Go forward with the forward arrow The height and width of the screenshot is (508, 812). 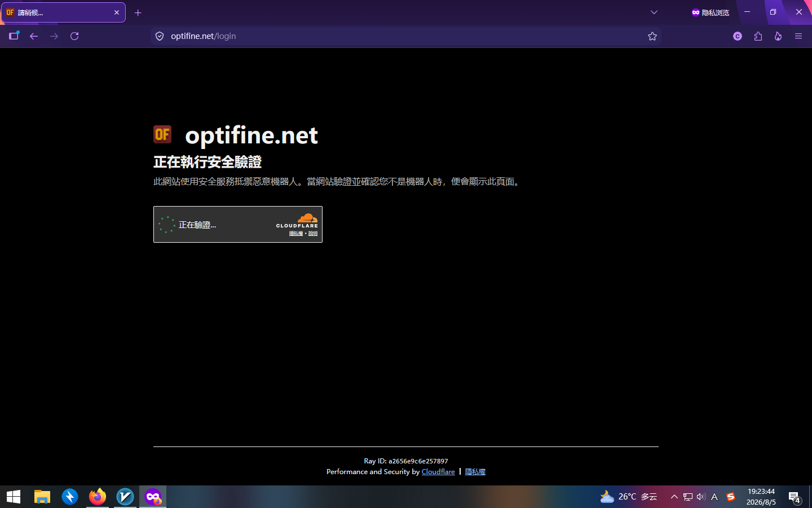54,36
